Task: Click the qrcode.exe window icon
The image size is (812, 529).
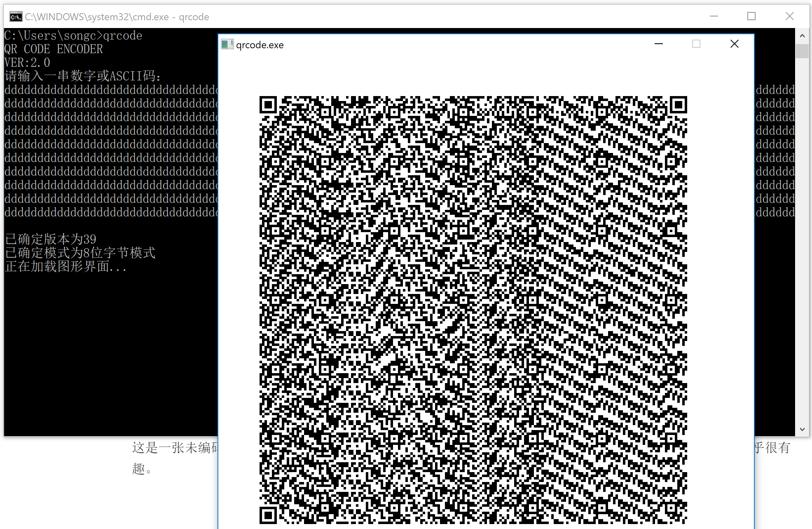Action: point(227,45)
